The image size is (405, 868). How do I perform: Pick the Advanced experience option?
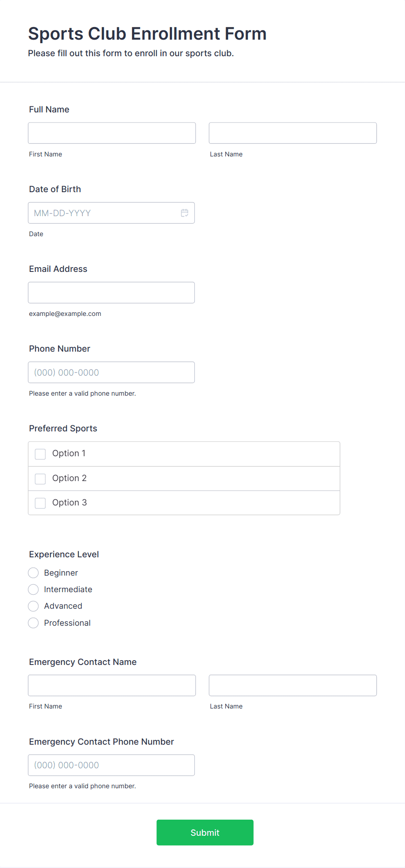click(x=33, y=606)
